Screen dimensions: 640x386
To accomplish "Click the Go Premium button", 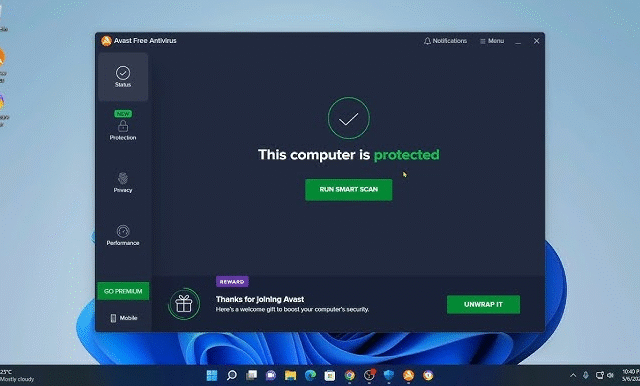I will [123, 291].
